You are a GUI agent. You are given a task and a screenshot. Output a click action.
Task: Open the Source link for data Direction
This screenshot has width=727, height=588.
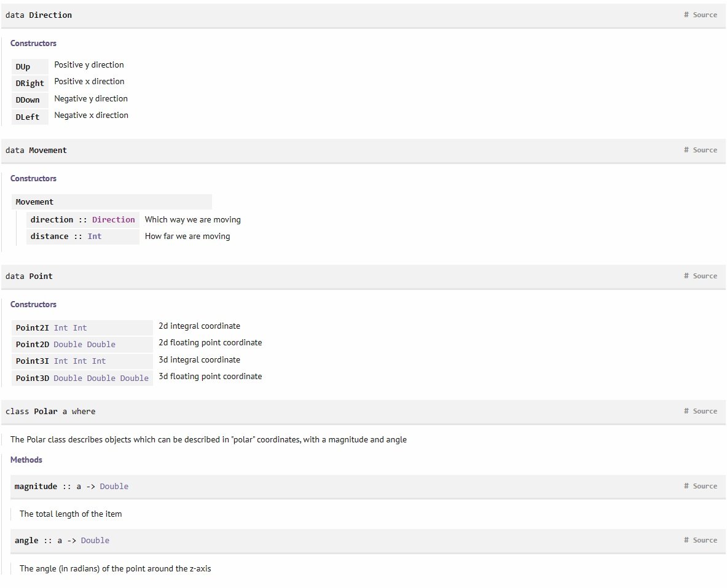click(x=705, y=15)
